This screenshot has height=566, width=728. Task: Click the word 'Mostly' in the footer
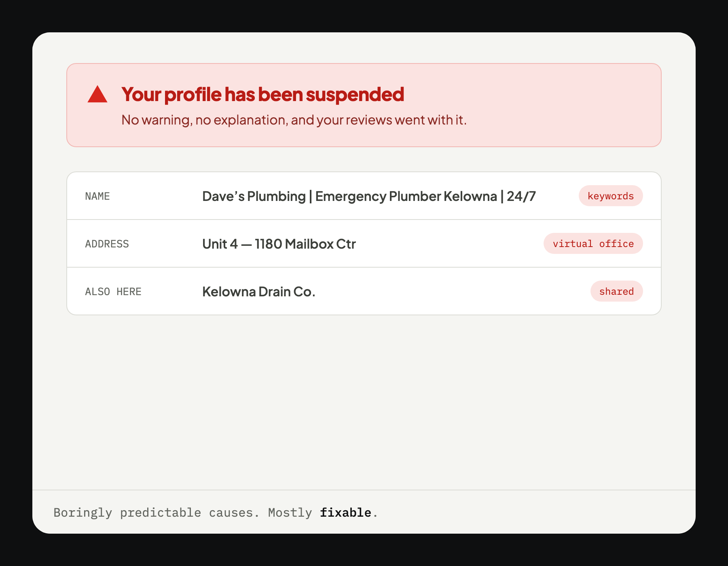pyautogui.click(x=290, y=513)
